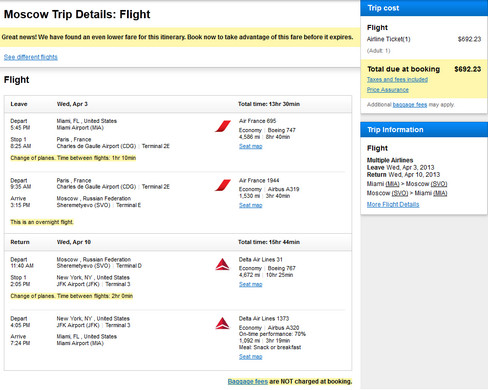Click Baggage fees link at page bottom
This screenshot has height=390, width=488.
point(248,381)
